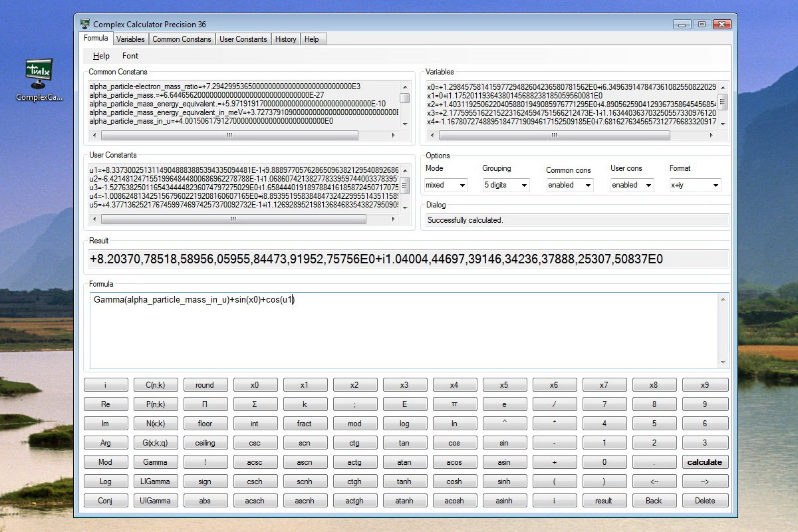This screenshot has width=798, height=532.
Task: Open the Help menu beside Font
Action: [101, 56]
